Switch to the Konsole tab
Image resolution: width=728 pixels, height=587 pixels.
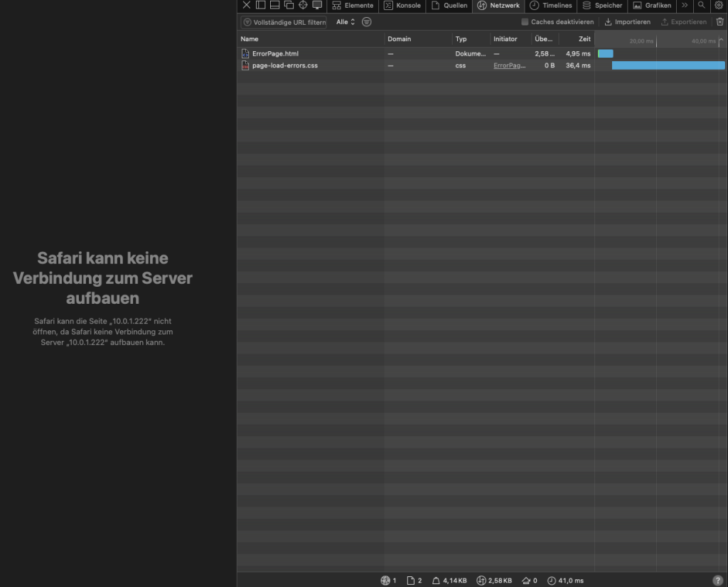[402, 6]
